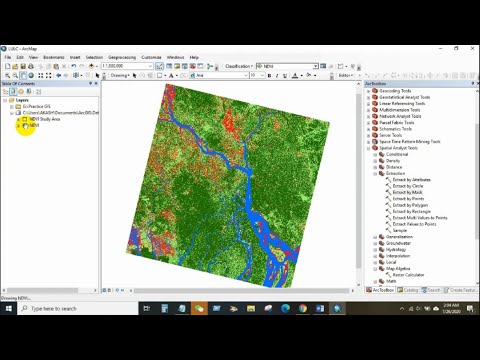Open the Classification dropdown menu

click(x=239, y=66)
